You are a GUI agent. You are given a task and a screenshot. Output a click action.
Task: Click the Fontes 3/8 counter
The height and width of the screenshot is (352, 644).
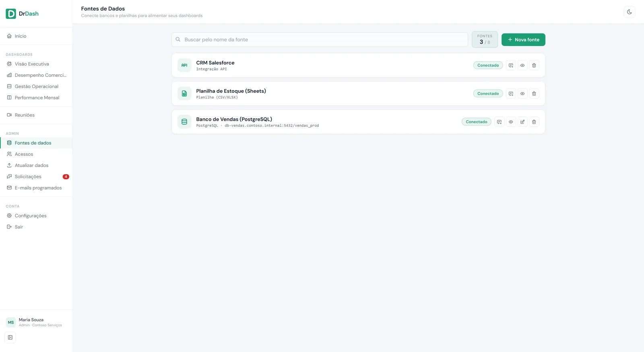coord(485,39)
